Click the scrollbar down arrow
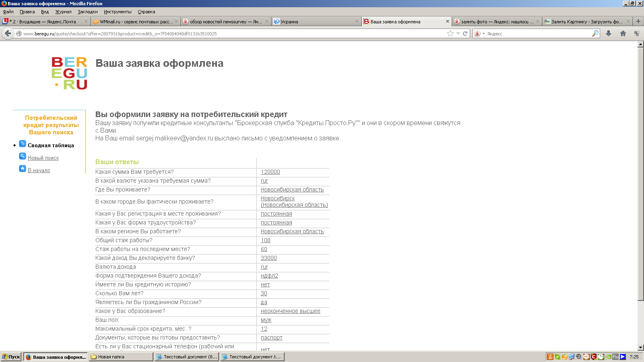644x362 pixels. tap(641, 347)
